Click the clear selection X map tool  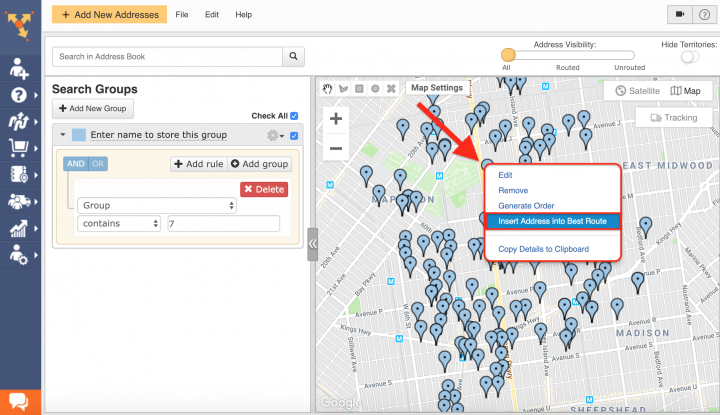pos(391,89)
